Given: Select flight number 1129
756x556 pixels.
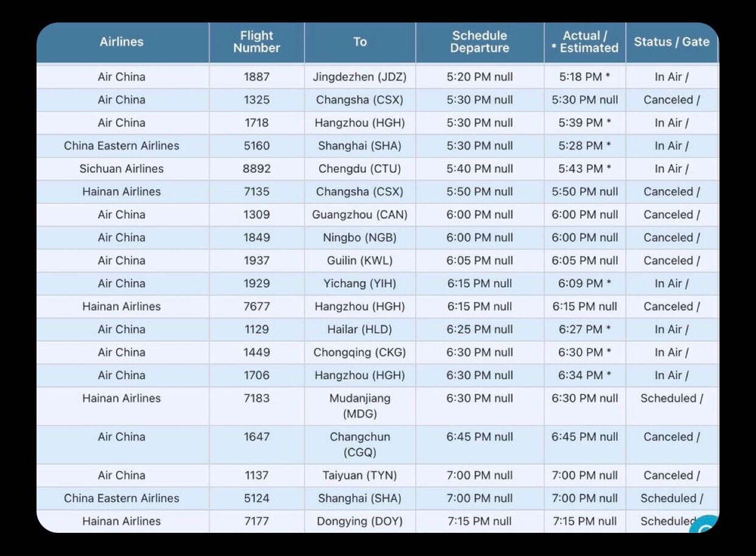Looking at the screenshot, I should [x=256, y=330].
